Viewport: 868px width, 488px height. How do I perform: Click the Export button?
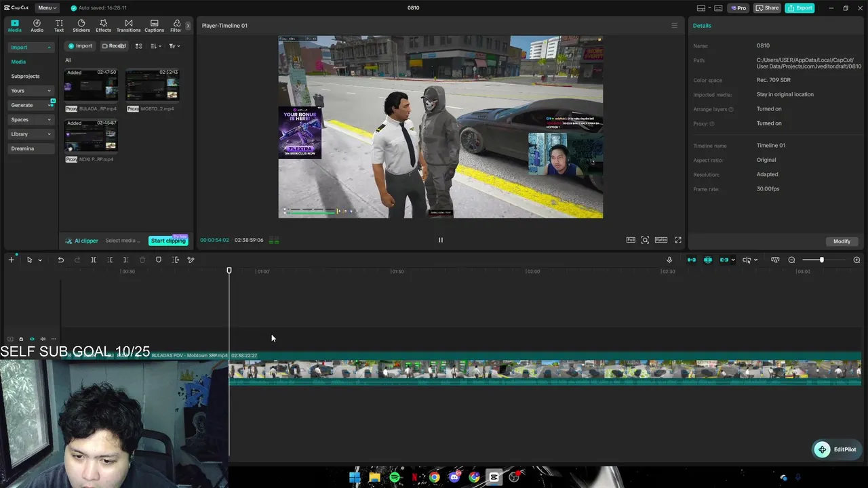(x=800, y=8)
